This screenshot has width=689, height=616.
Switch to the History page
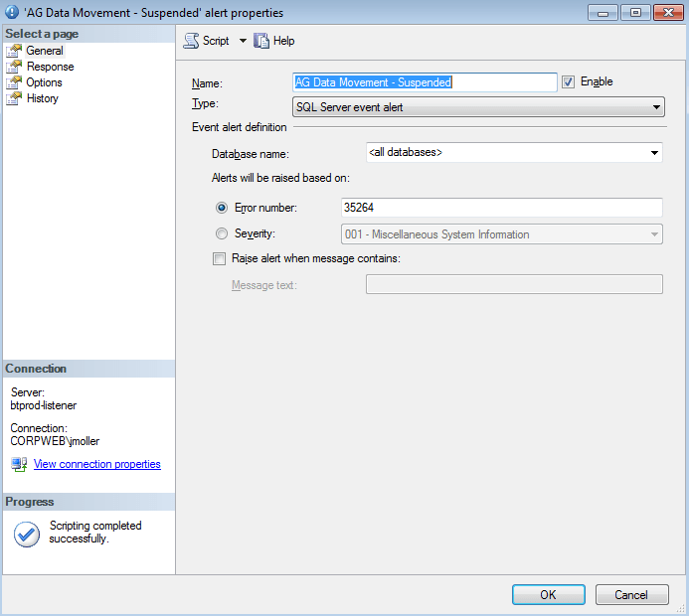point(43,98)
